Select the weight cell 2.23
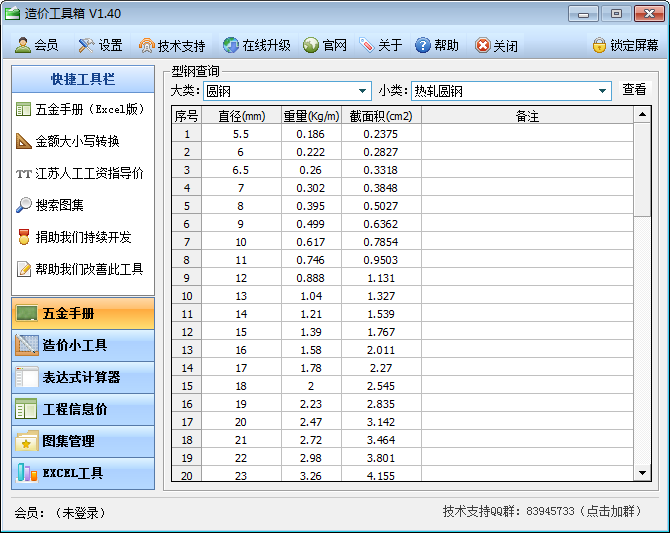The height and width of the screenshot is (533, 670). pos(311,404)
